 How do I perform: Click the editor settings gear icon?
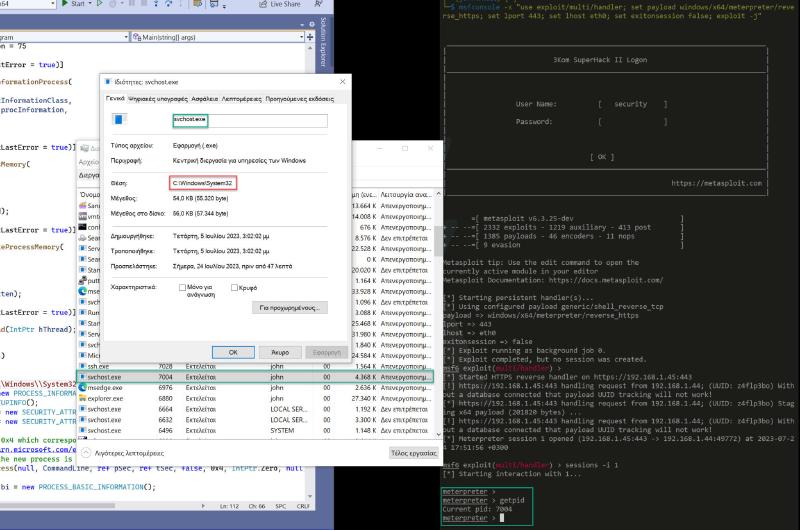point(312,24)
